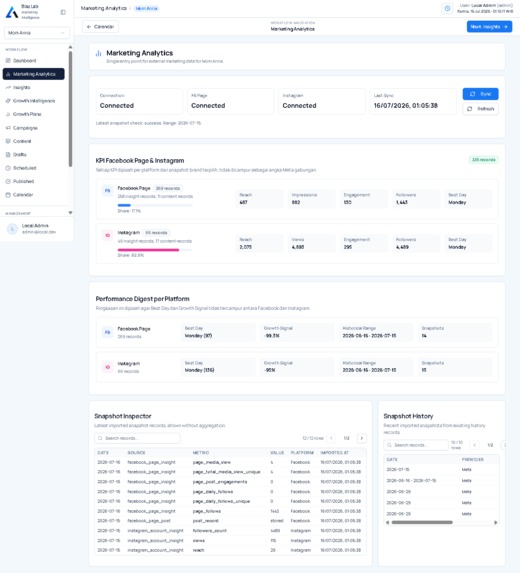The height and width of the screenshot is (573, 520).
Task: Click the Scheduled clock icon
Action: 8,168
